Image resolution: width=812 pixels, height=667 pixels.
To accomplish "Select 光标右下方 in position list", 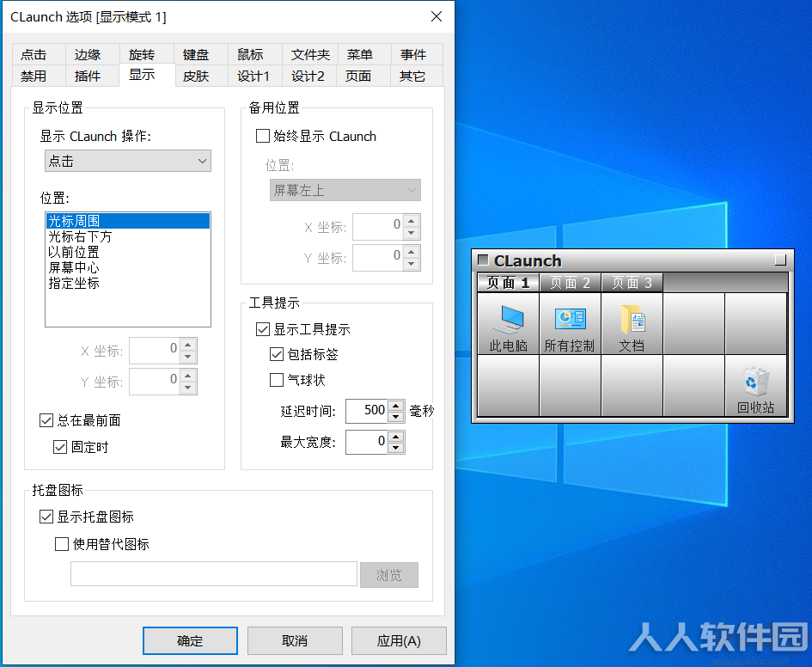I will pyautogui.click(x=128, y=236).
